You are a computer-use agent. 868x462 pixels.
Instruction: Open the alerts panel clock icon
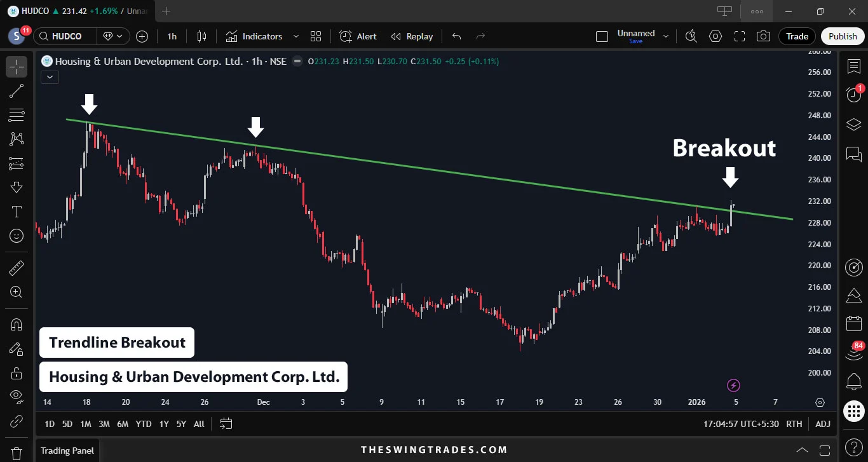pos(854,95)
